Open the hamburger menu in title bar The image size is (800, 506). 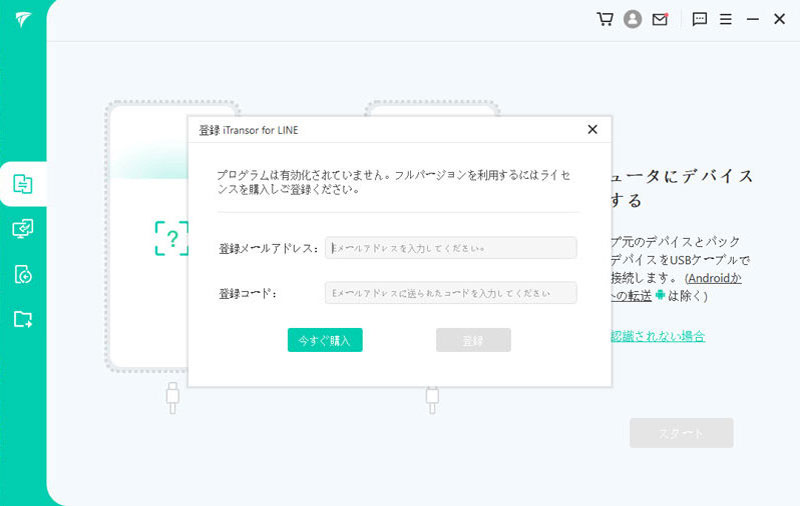pyautogui.click(x=726, y=19)
